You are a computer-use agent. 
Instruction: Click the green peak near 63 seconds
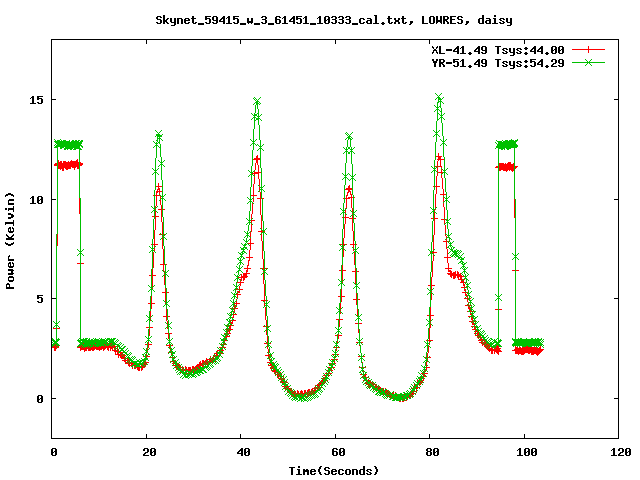coord(349,136)
